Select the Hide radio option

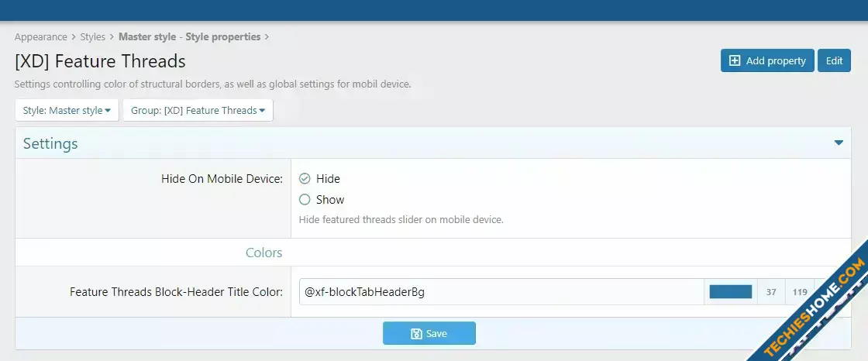pos(305,178)
